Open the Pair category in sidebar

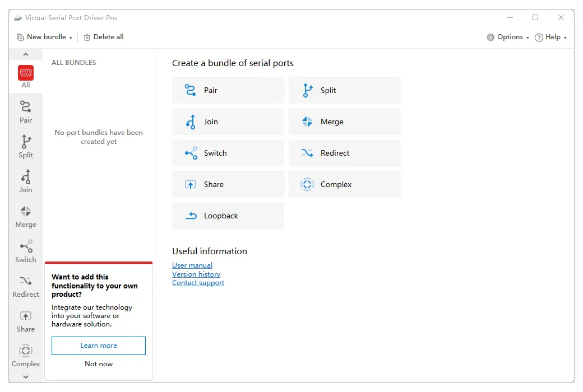(26, 112)
